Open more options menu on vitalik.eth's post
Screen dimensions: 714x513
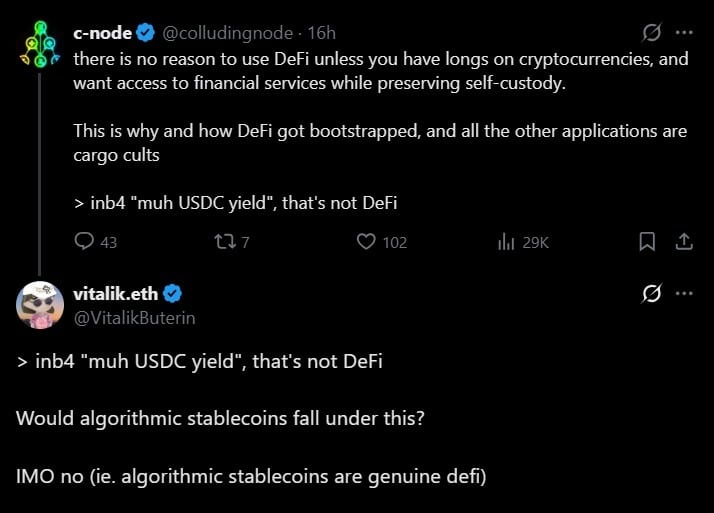685,293
